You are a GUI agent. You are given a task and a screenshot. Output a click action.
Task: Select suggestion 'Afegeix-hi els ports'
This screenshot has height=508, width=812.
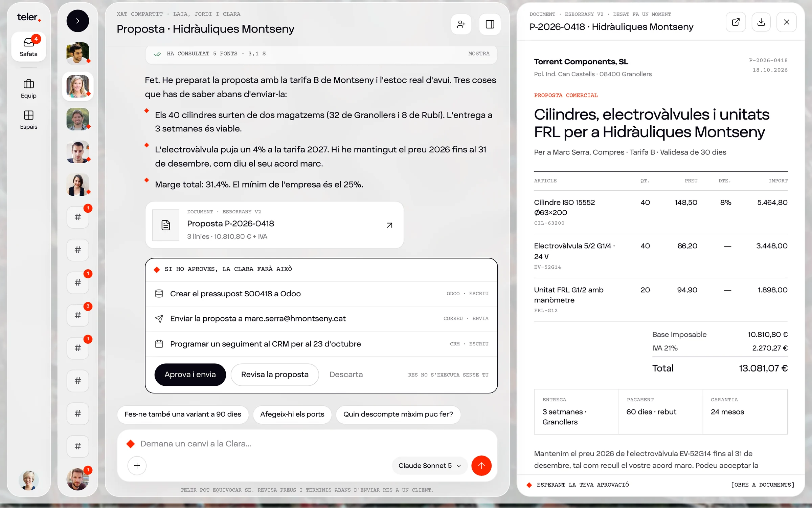tap(292, 414)
